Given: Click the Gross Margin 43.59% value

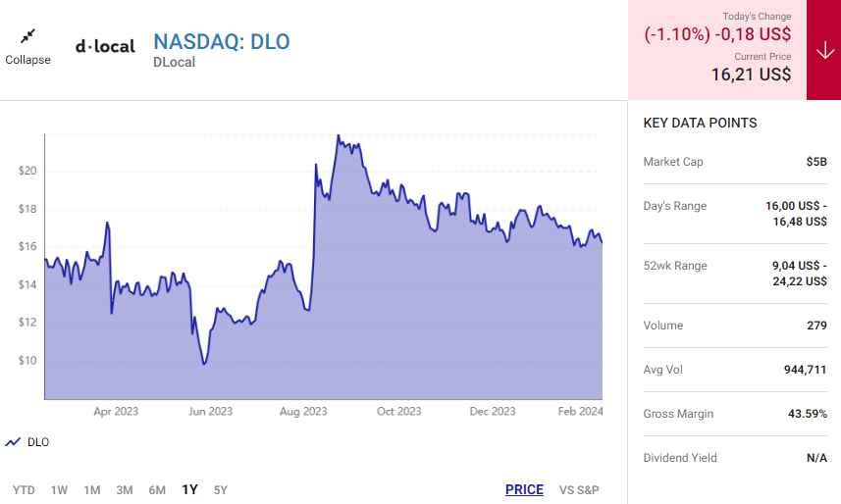Looking at the screenshot, I should pos(807,414).
